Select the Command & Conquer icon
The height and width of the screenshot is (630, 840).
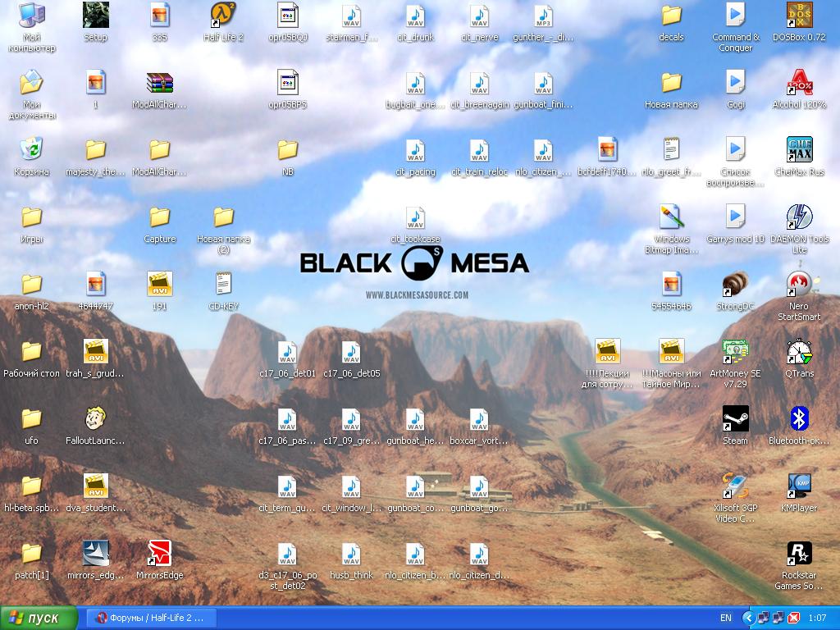click(735, 15)
